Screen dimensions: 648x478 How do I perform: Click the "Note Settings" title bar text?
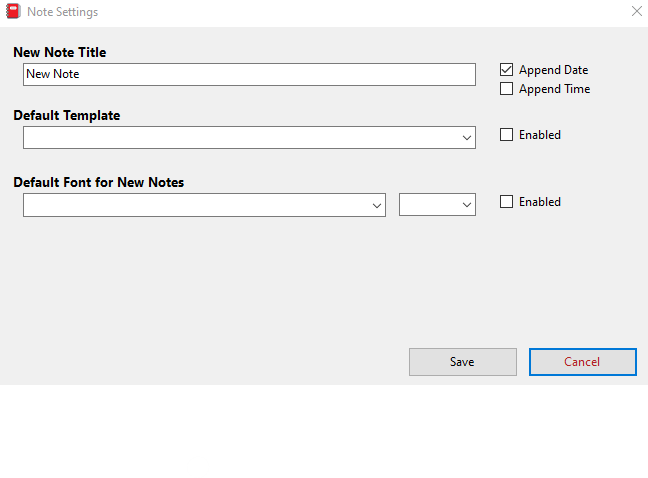coord(62,12)
